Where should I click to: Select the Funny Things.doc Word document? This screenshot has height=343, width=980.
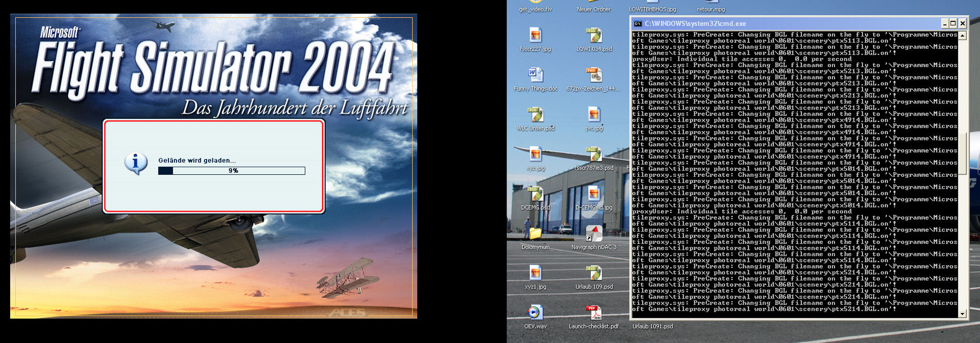[535, 75]
